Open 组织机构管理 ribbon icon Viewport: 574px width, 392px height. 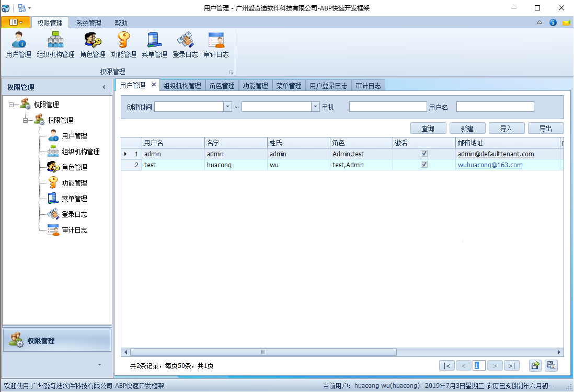tap(55, 45)
